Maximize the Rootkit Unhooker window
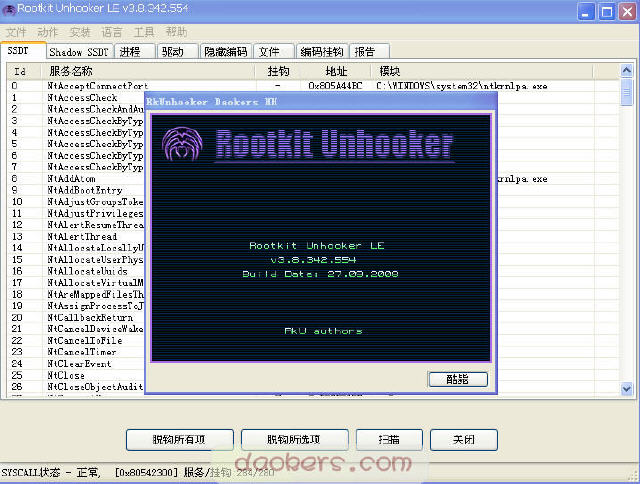The height and width of the screenshot is (484, 640). (x=607, y=11)
